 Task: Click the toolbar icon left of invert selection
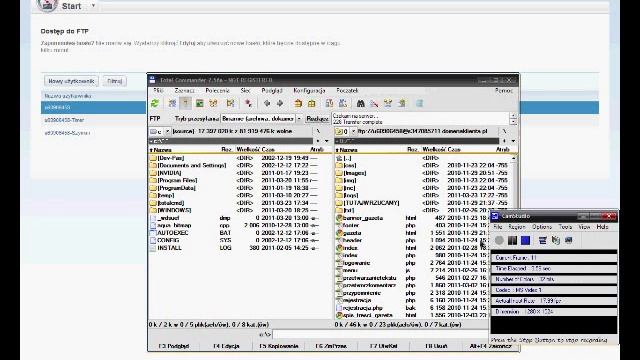(x=231, y=104)
